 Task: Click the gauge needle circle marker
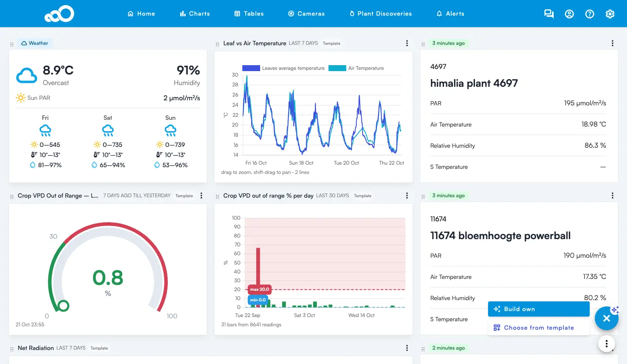pos(64,306)
